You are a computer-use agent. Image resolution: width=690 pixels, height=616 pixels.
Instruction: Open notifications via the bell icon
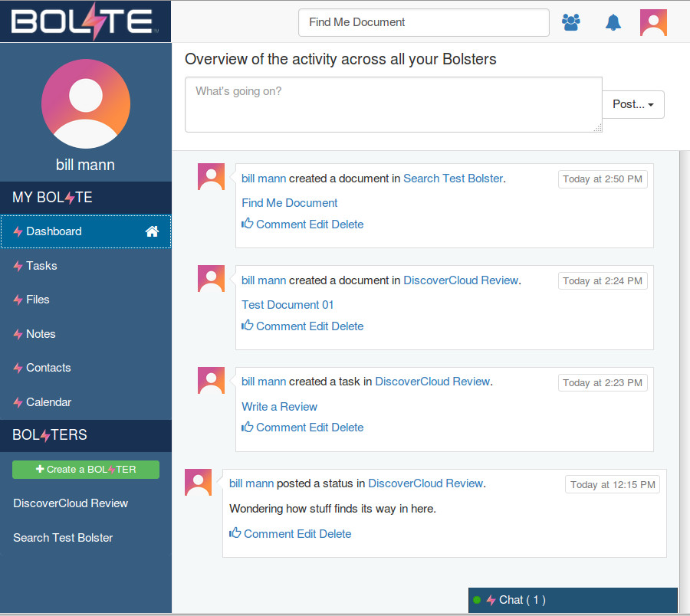tap(613, 22)
